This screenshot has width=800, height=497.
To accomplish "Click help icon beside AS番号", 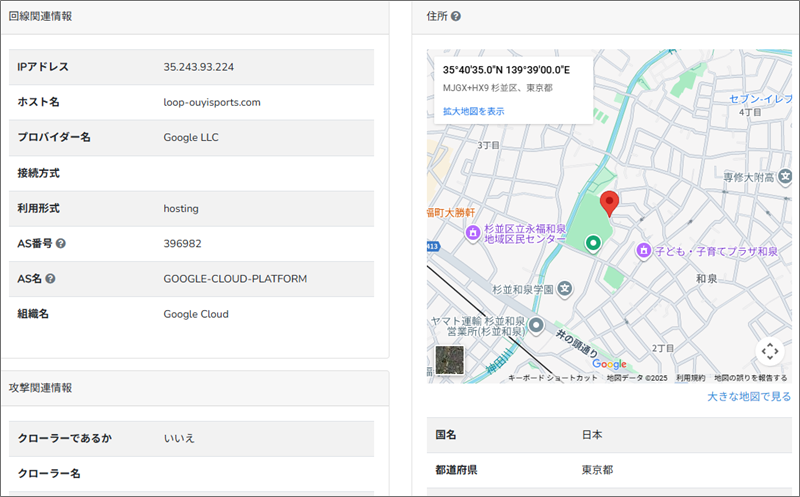I will (x=61, y=243).
